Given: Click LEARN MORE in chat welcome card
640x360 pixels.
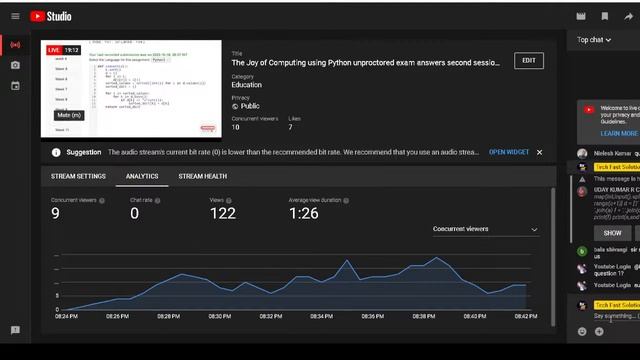Looking at the screenshot, I should (619, 133).
